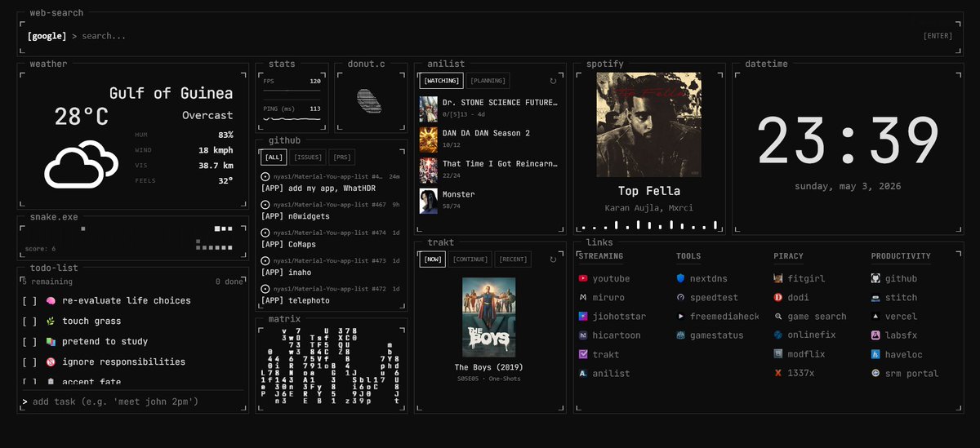The height and width of the screenshot is (448, 980).
Task: Open Dr. STONE SCIENCE FUTURE entry
Action: click(x=489, y=109)
